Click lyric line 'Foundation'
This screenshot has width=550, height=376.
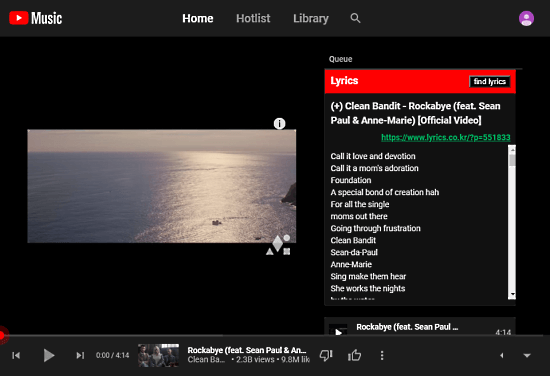point(351,180)
